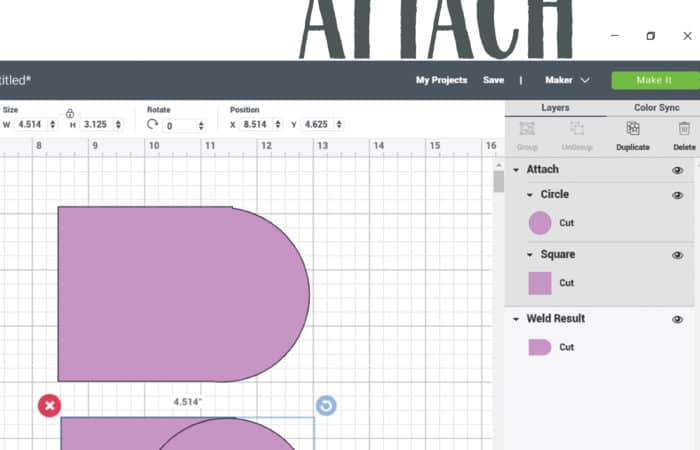Select the Circle layer name

554,195
